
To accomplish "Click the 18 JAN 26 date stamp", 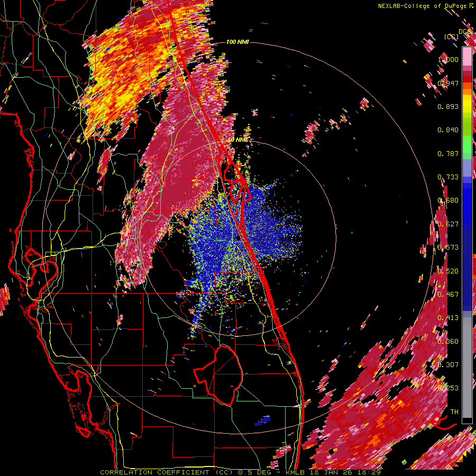I will (x=332, y=472).
